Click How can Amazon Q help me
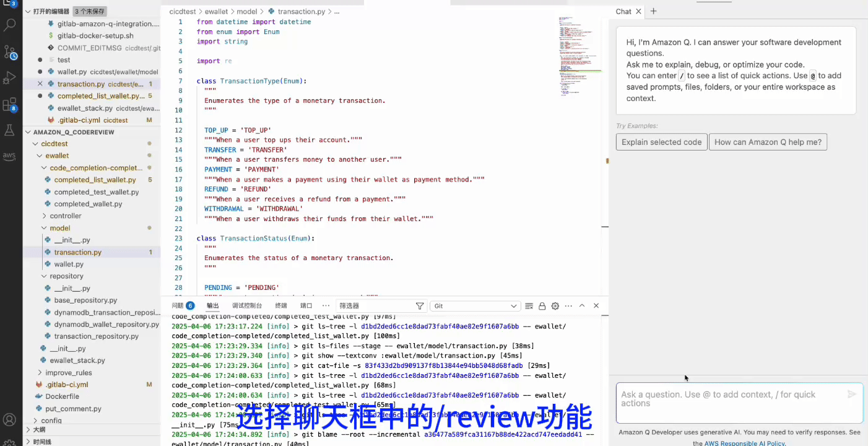 click(768, 142)
